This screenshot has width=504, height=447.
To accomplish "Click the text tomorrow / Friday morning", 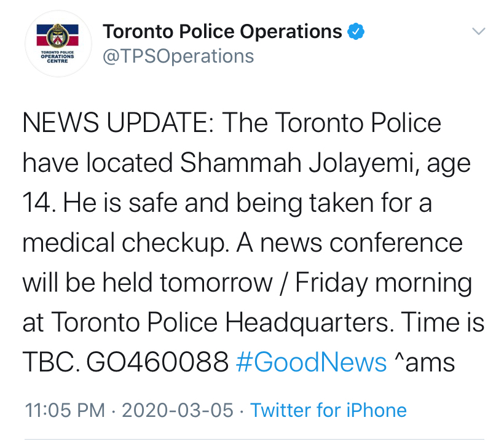I will (316, 283).
